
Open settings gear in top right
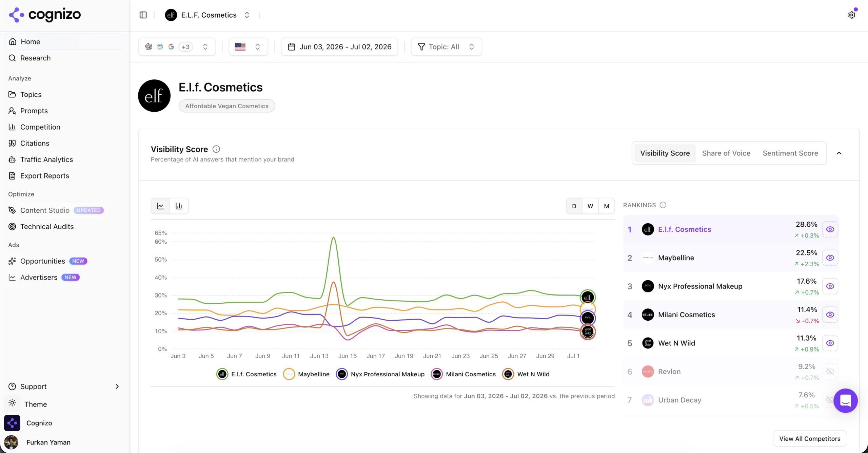point(851,15)
